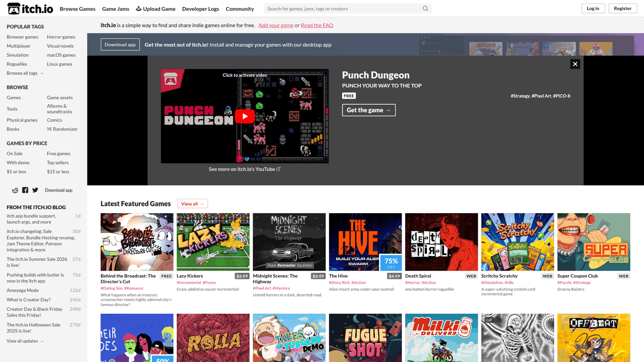Image resolution: width=644 pixels, height=362 pixels.
Task: Open Multiplayer tag
Action: tap(19, 46)
